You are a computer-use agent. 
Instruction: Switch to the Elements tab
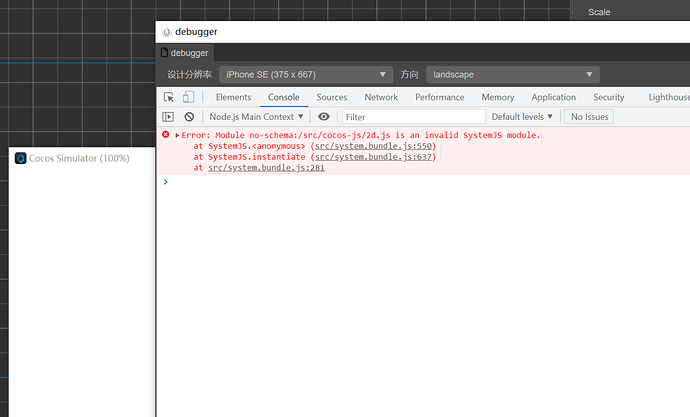click(x=233, y=97)
